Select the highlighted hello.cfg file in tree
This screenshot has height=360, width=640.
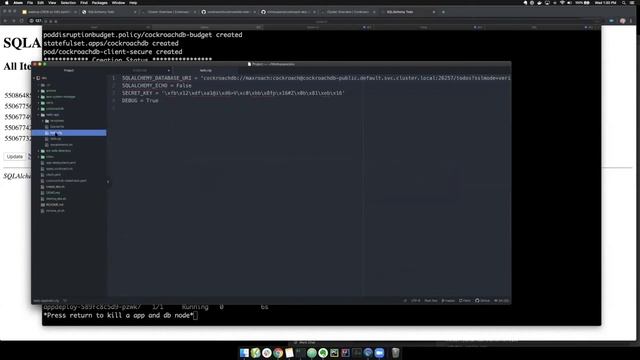click(x=69, y=133)
